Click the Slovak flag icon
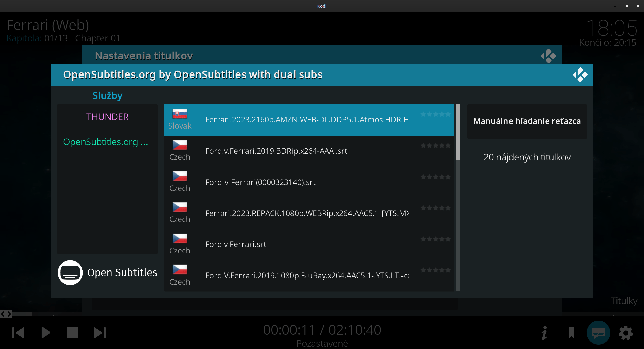 click(180, 114)
